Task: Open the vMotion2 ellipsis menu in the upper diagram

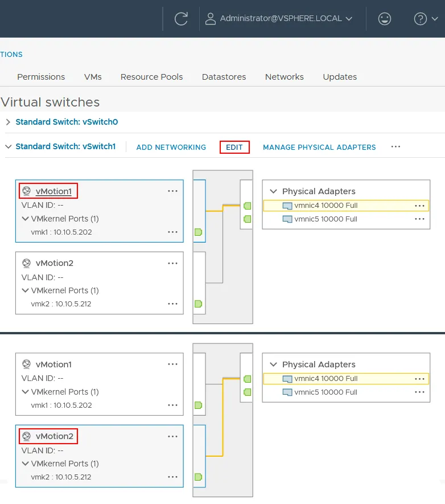Action: tap(172, 263)
